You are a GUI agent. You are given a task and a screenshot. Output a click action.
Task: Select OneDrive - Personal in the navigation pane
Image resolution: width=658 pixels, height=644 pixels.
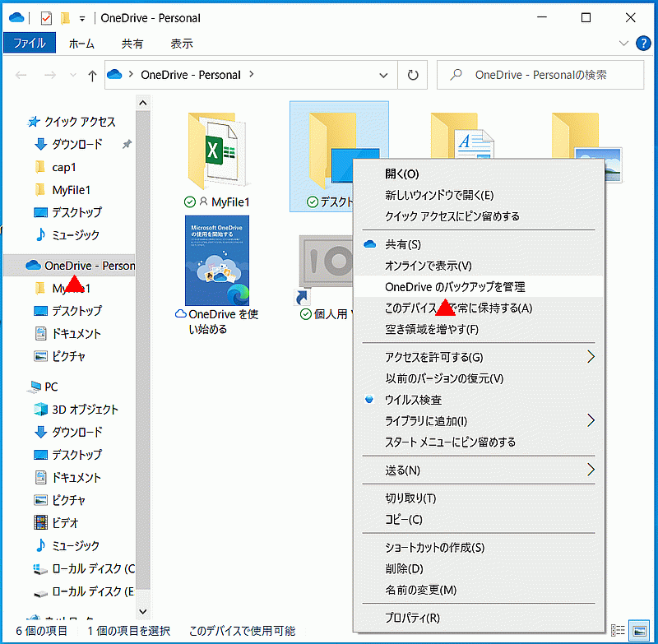(69, 266)
